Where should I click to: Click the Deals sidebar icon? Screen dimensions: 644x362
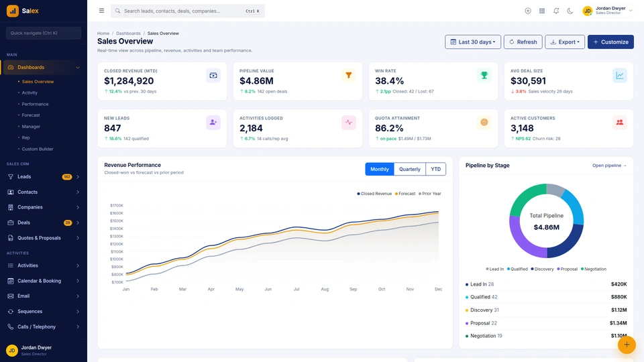click(x=11, y=223)
